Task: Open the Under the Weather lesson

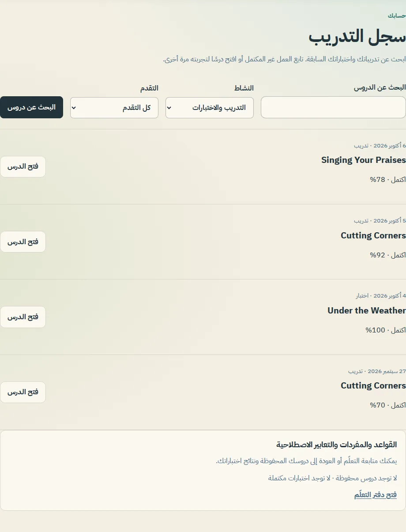Action: (x=23, y=317)
